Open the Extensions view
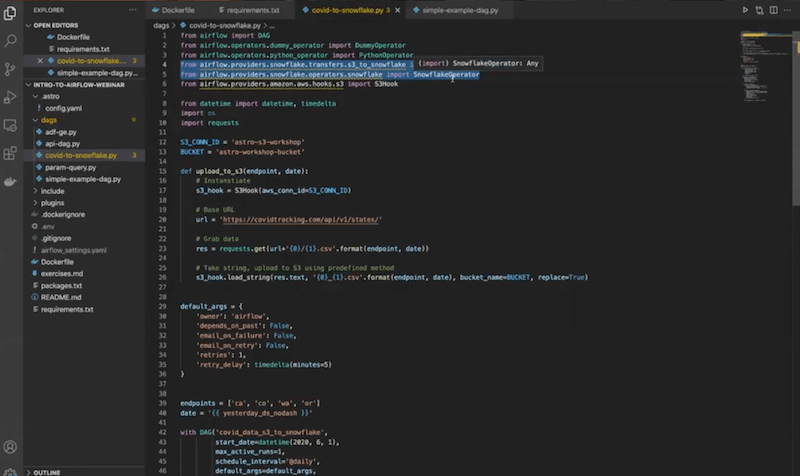 11,154
